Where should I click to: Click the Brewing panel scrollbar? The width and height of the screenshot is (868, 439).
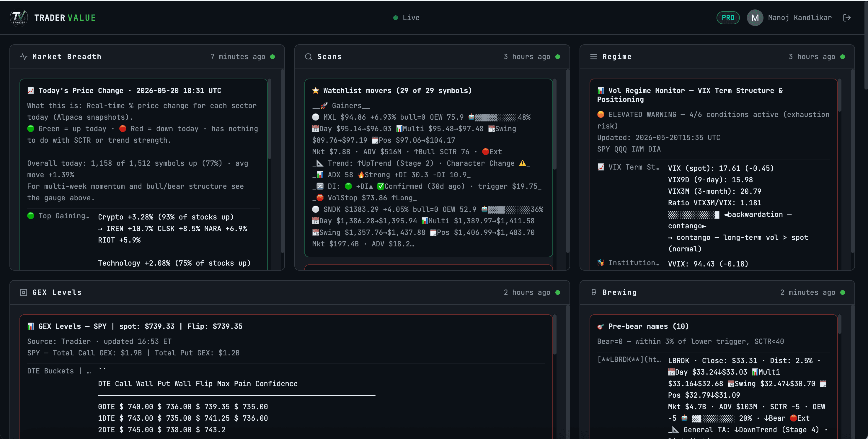853,372
